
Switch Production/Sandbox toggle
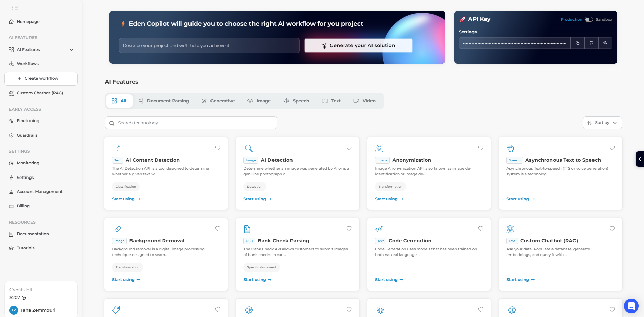[x=589, y=19]
